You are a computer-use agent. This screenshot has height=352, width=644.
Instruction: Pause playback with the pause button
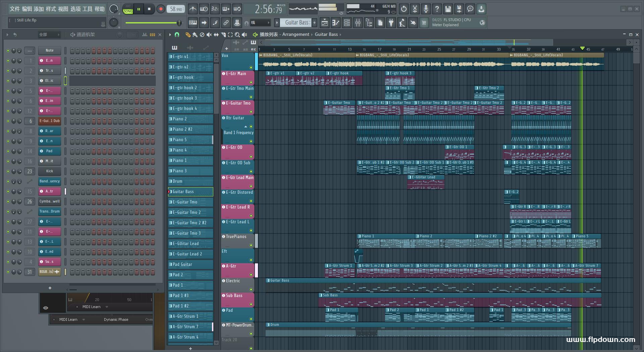139,9
